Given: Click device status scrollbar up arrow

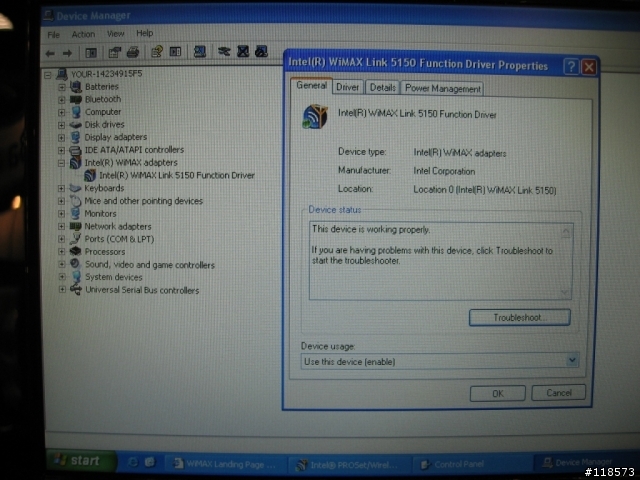Looking at the screenshot, I should [x=566, y=231].
